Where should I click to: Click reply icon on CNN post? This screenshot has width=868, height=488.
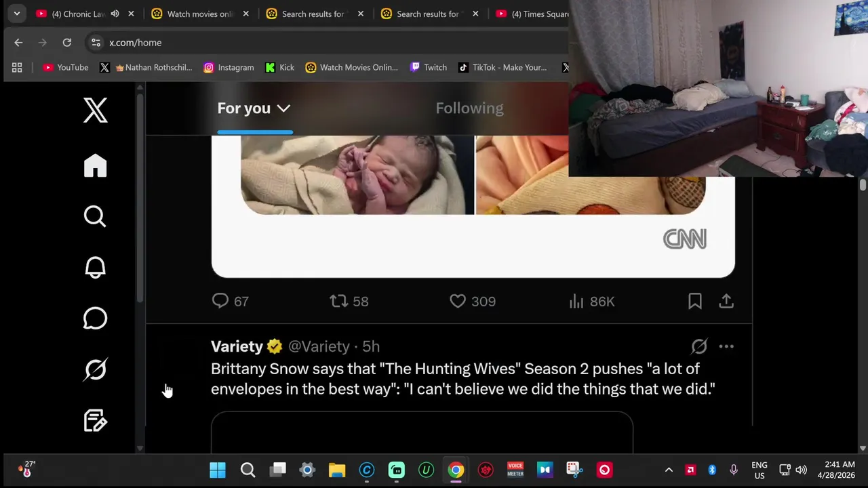(x=220, y=301)
